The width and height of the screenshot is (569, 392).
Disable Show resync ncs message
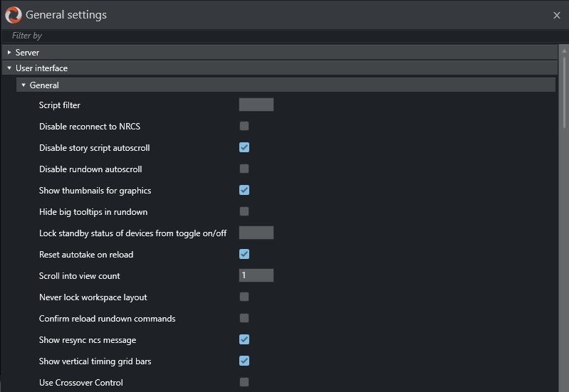coord(244,339)
